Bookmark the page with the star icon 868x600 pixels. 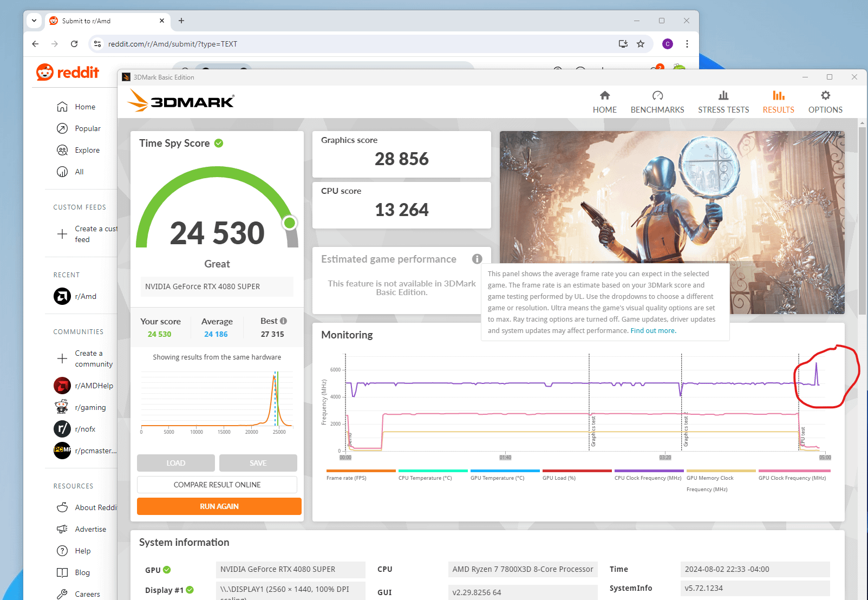pyautogui.click(x=641, y=44)
